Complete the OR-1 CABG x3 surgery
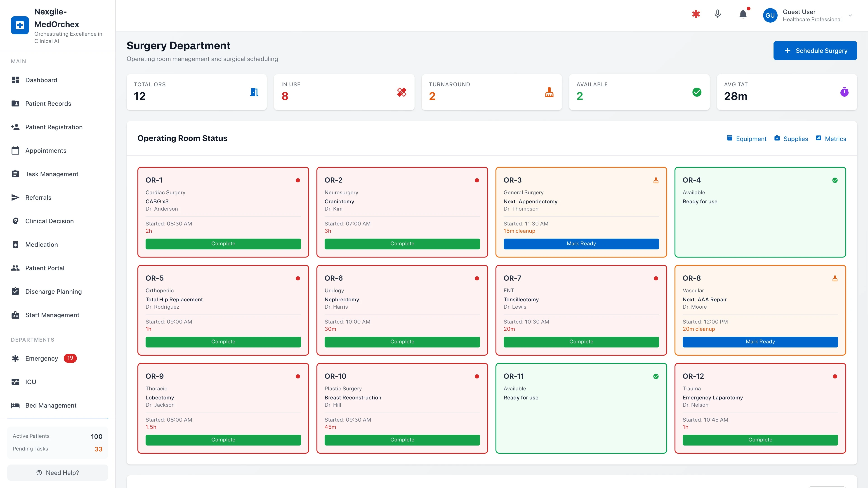868x488 pixels. pyautogui.click(x=223, y=244)
